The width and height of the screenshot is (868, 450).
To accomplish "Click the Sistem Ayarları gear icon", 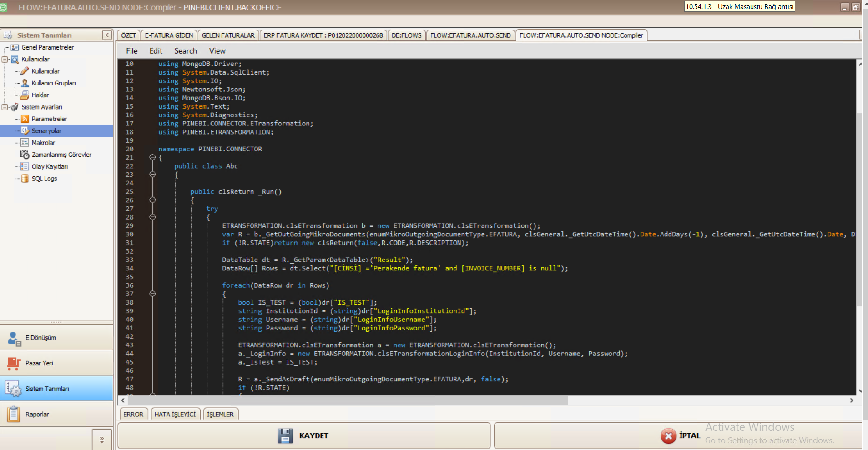I will click(15, 107).
